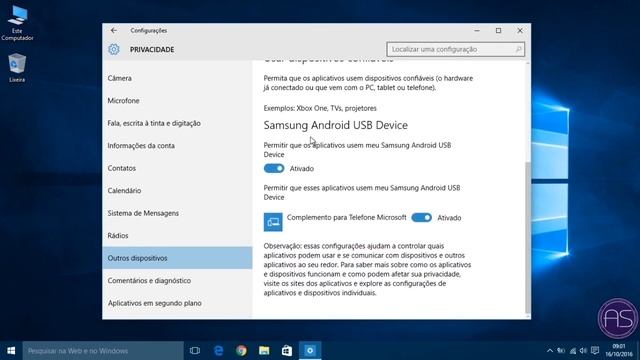Click the Privacidade gear icon
Screen dimensions: 640x360
(114, 49)
